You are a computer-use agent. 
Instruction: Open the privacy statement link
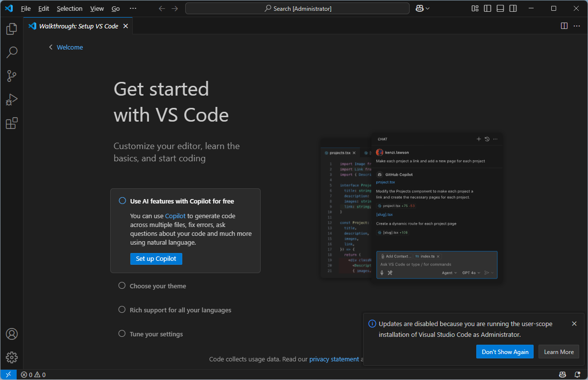[x=334, y=359]
